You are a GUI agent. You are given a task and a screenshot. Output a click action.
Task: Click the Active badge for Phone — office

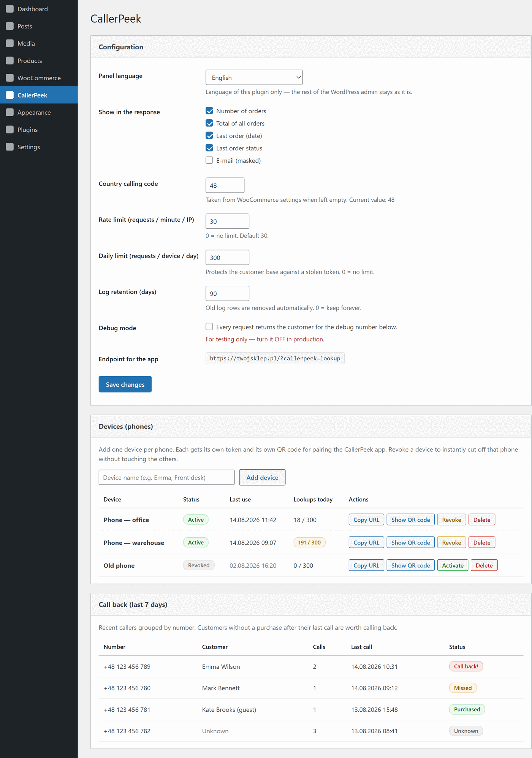point(196,519)
